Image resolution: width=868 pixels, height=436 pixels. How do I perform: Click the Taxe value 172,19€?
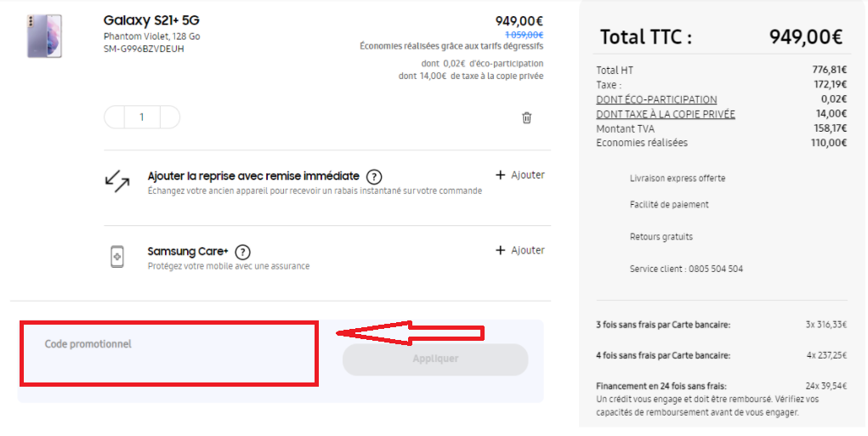coord(829,84)
